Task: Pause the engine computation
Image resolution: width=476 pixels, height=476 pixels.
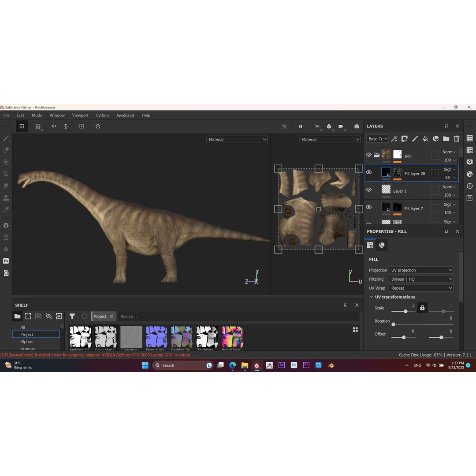Action: coord(301,126)
